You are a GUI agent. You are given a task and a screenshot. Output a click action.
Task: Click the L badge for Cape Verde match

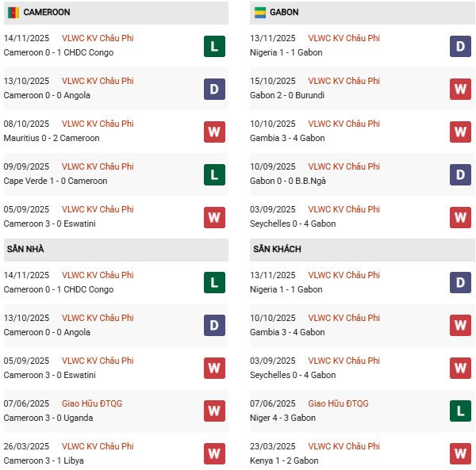[213, 175]
